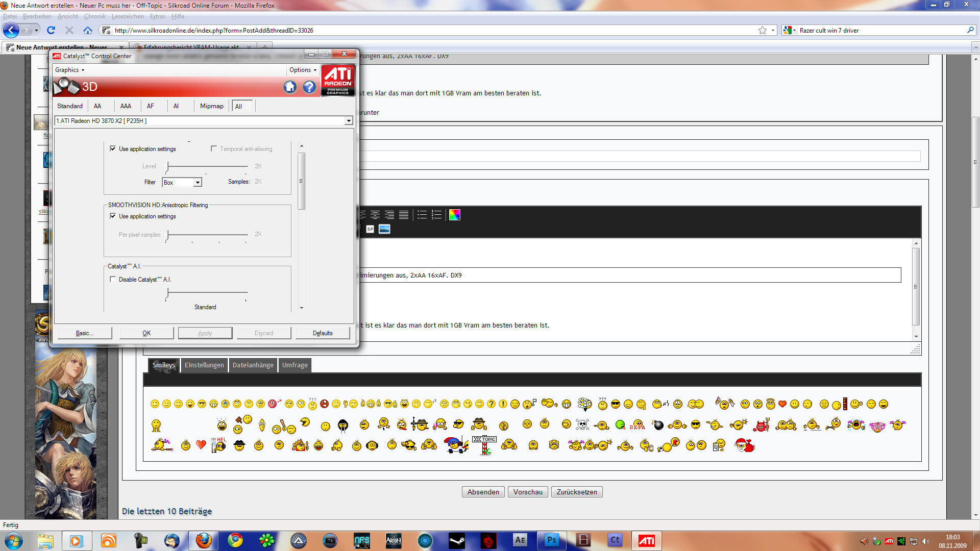This screenshot has width=980, height=551.
Task: Open the Catalyst help question mark icon
Action: 309,87
